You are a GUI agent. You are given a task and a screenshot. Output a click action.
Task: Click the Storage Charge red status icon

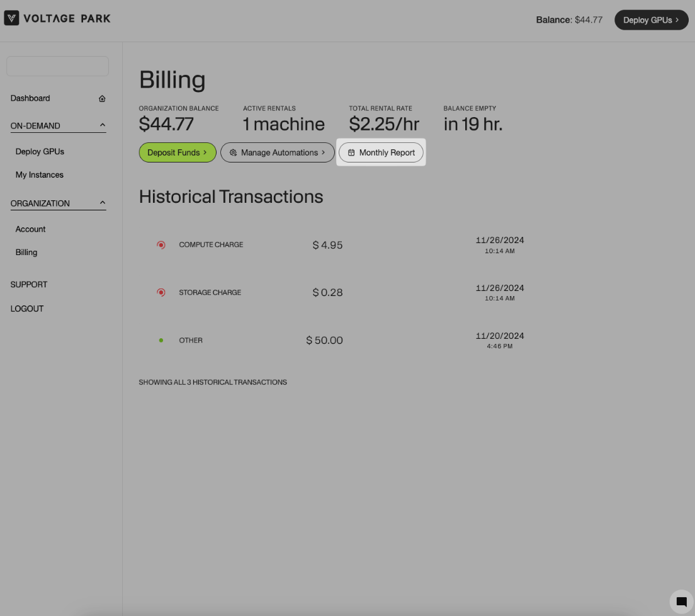(161, 293)
